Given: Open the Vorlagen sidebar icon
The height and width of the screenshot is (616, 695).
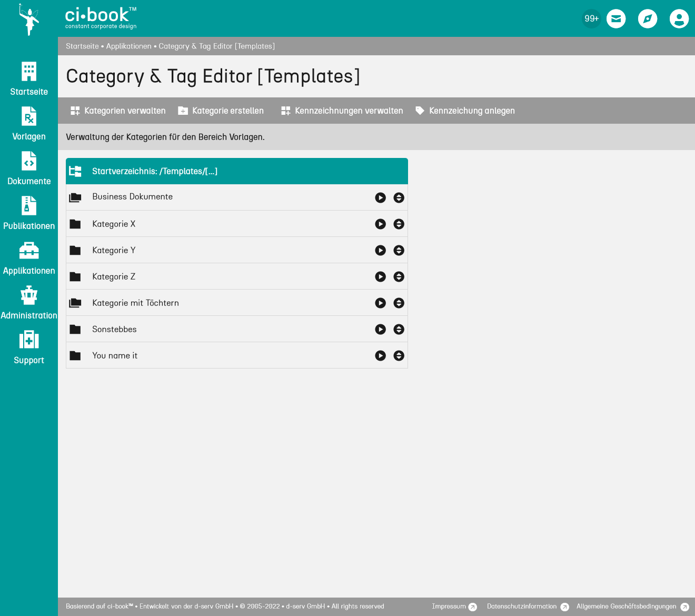Looking at the screenshot, I should click(x=29, y=116).
